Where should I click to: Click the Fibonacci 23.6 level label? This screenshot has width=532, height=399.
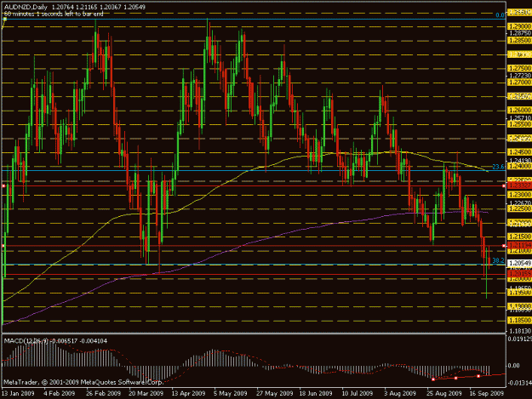[498, 167]
